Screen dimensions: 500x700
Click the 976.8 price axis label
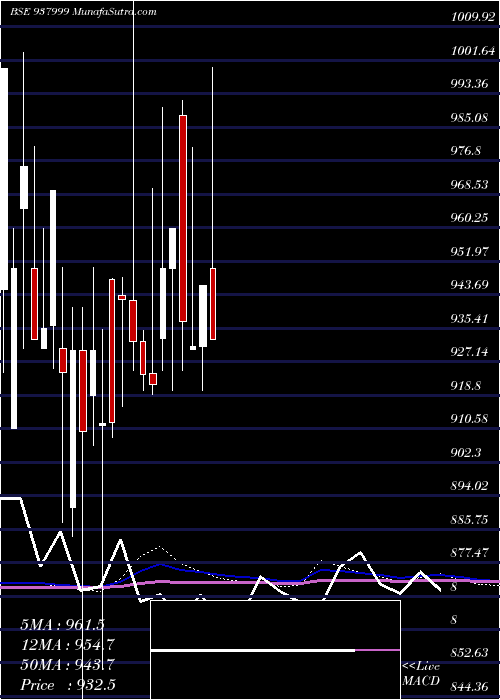[x=466, y=151]
